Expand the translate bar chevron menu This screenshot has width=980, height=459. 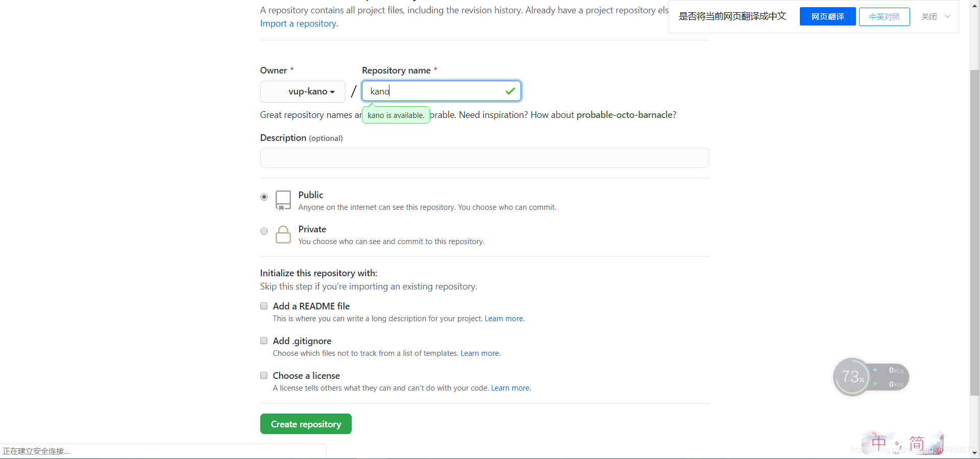[947, 16]
